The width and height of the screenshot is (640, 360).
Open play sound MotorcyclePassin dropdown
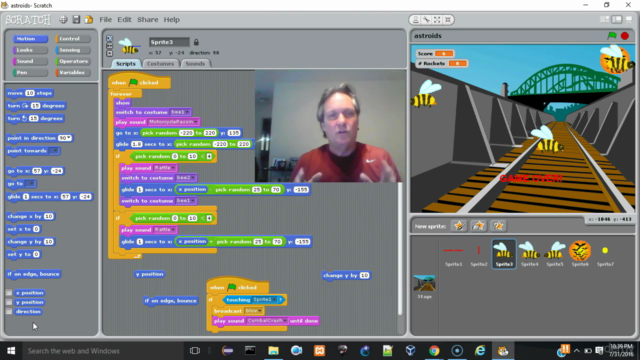[x=196, y=122]
